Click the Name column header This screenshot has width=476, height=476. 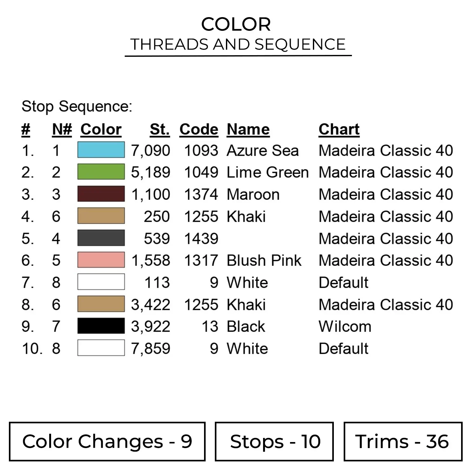tap(248, 129)
